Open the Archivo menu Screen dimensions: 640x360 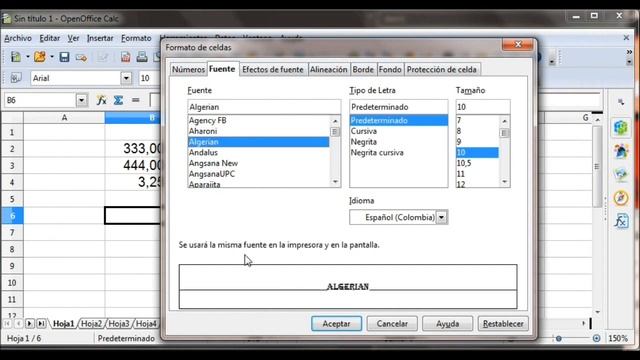click(x=18, y=38)
